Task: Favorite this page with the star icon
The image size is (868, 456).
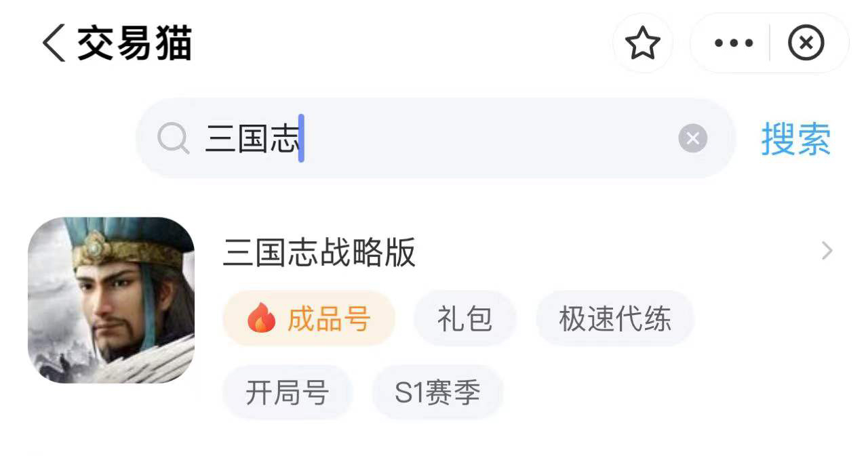Action: pos(642,44)
